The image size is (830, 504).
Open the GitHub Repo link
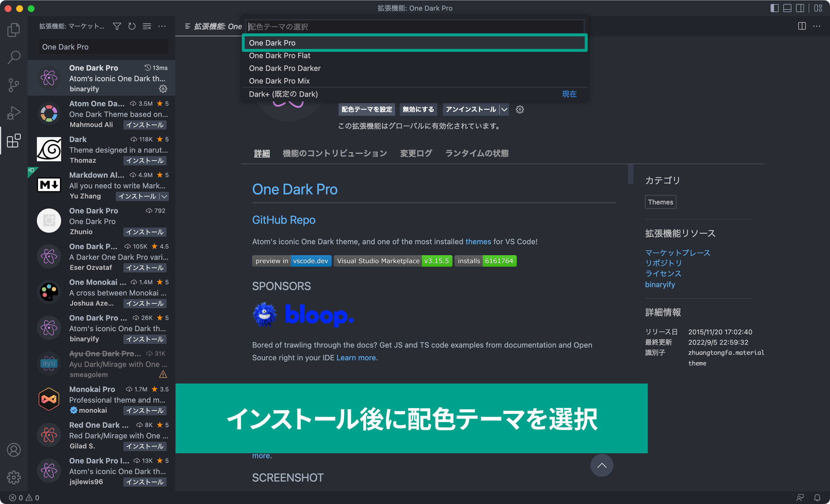click(x=284, y=220)
